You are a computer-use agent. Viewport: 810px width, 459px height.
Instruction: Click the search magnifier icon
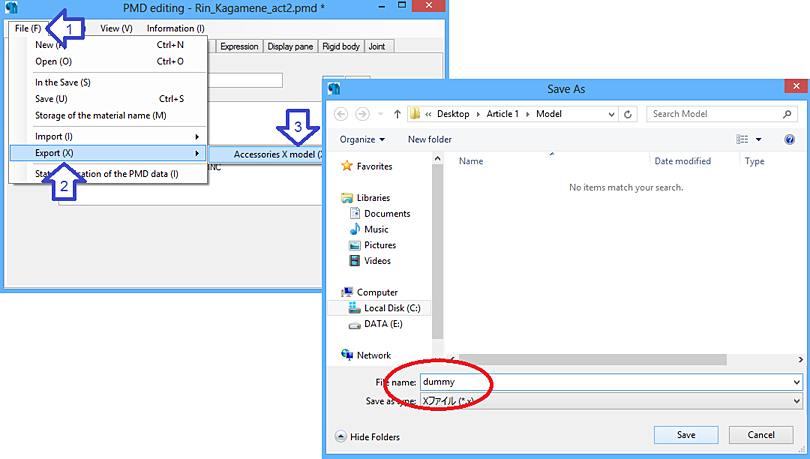pos(787,114)
